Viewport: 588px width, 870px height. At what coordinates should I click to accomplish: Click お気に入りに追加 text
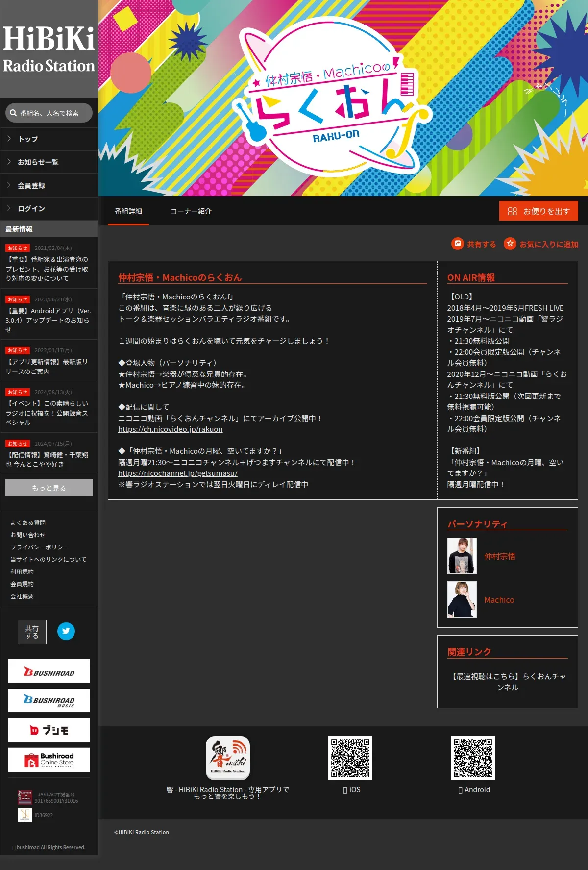pos(549,244)
